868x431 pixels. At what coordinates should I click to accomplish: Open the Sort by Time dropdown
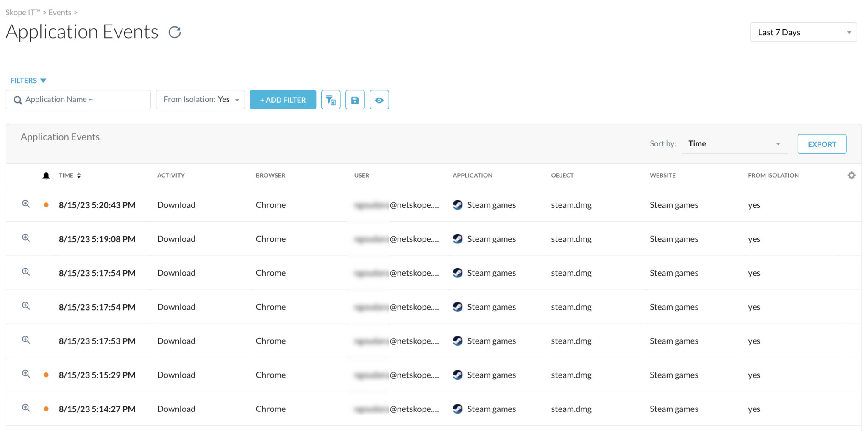pyautogui.click(x=734, y=144)
